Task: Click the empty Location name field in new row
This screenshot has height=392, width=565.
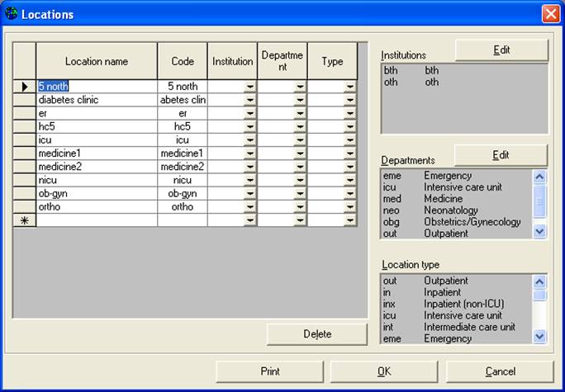Action: [x=97, y=220]
